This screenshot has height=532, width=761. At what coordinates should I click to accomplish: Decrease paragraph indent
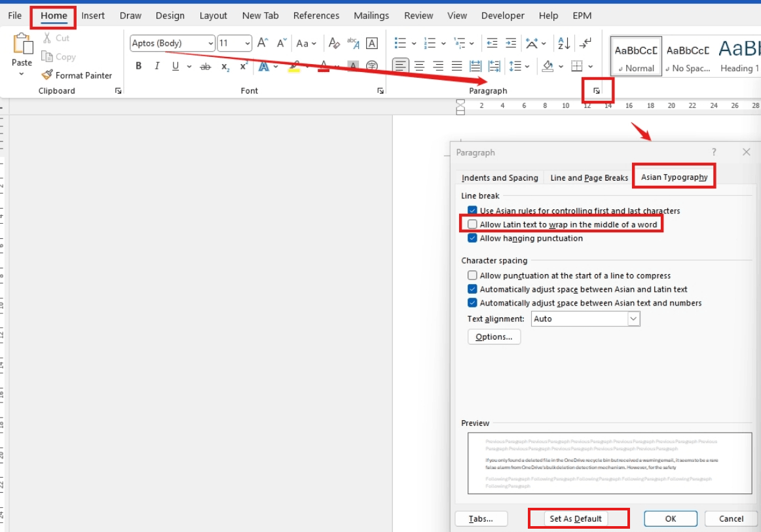[x=492, y=43]
